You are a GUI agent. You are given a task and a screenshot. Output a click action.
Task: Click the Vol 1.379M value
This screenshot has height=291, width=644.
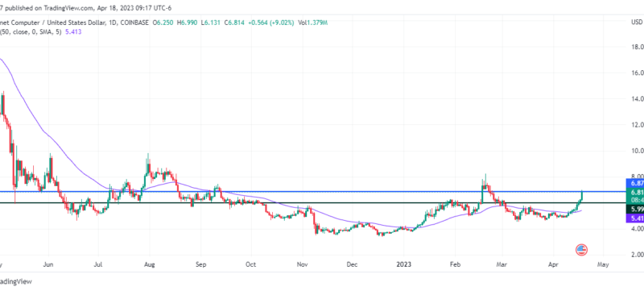tap(312, 23)
